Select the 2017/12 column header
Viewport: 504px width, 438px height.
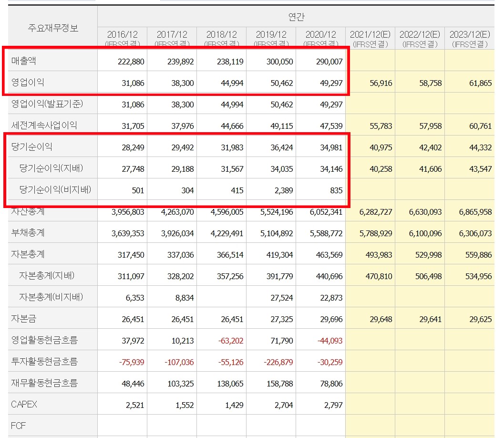[x=172, y=38]
